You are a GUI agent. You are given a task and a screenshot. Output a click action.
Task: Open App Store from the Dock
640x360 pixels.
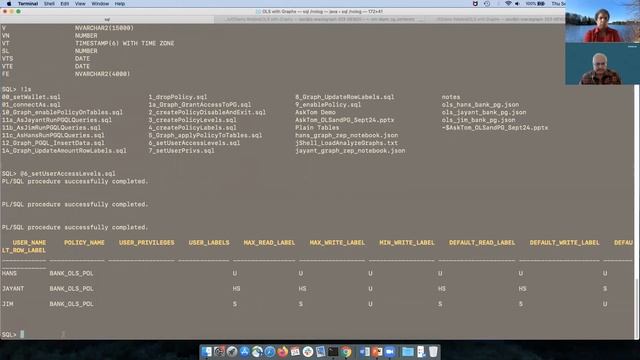pyautogui.click(x=244, y=351)
